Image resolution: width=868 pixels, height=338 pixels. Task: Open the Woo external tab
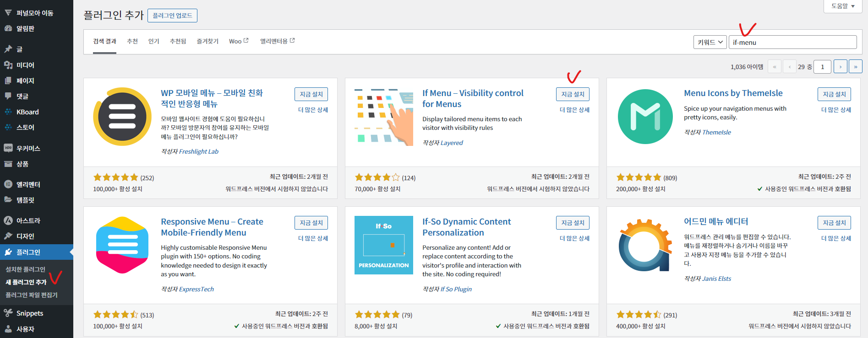[x=239, y=41]
